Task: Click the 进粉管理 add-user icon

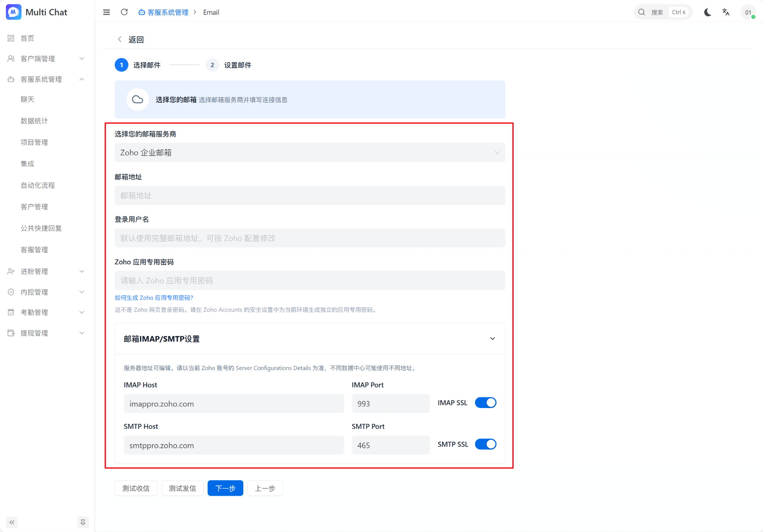Action: point(11,271)
